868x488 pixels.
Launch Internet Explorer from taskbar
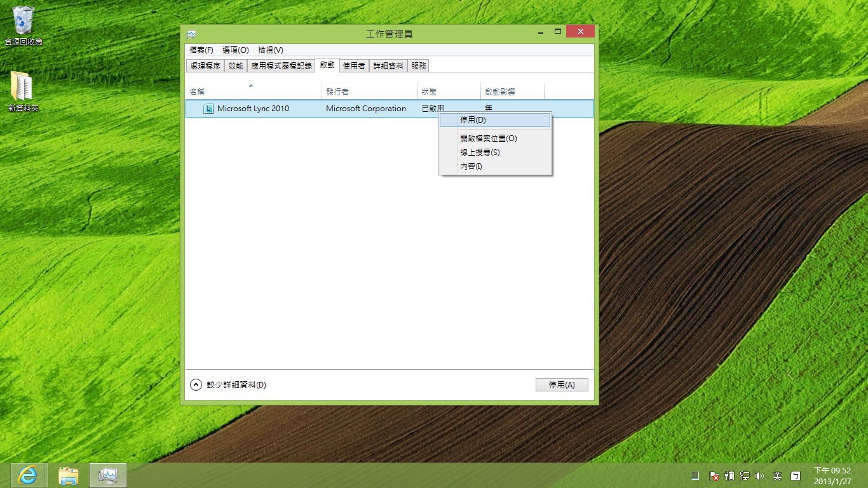click(x=28, y=475)
